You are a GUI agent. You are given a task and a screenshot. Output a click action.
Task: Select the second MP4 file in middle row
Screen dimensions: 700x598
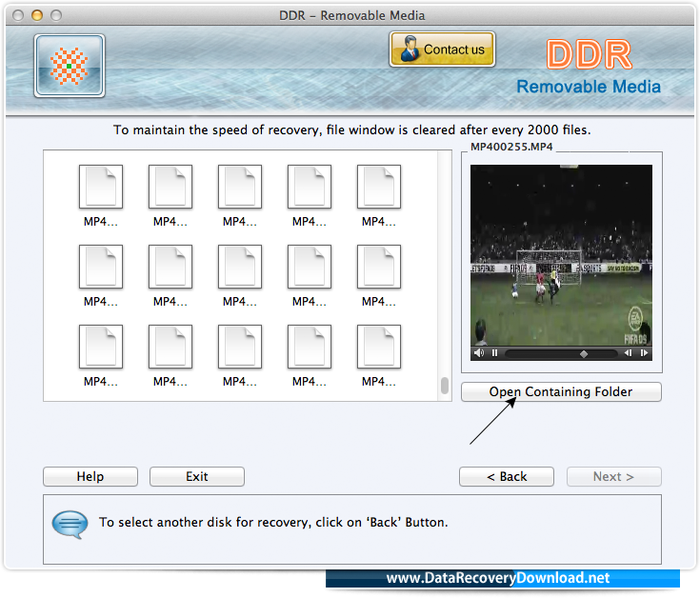click(170, 276)
